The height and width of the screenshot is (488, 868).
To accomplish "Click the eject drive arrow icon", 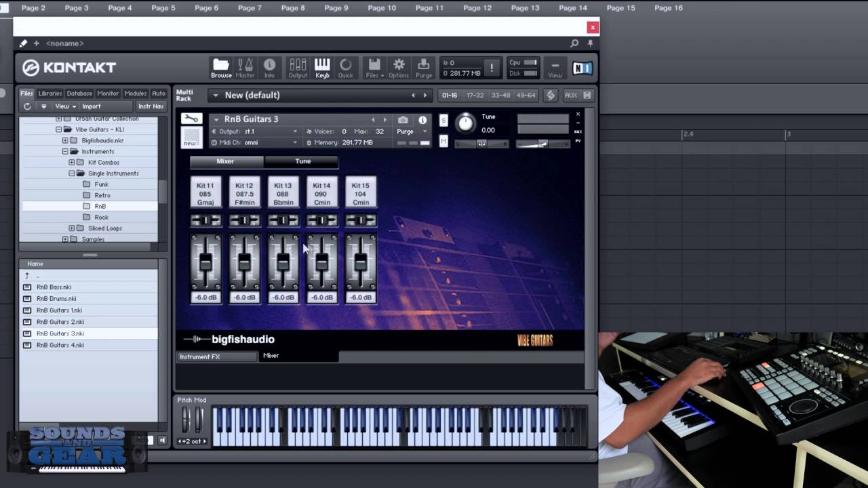I will coord(43,106).
